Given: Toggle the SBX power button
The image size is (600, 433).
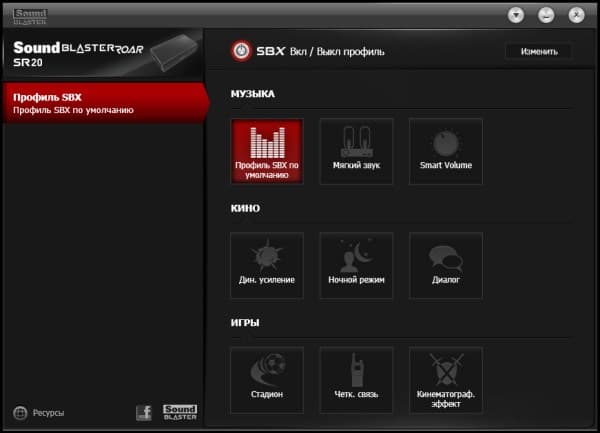Looking at the screenshot, I should click(x=241, y=51).
